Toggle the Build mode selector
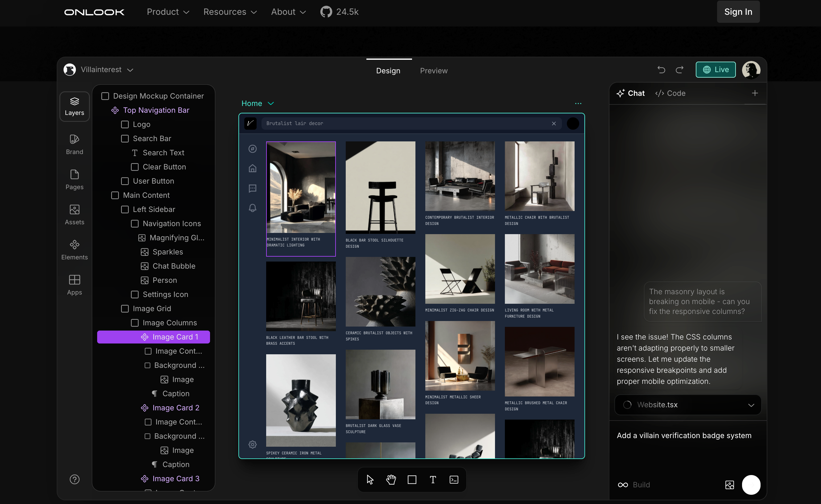 point(634,485)
